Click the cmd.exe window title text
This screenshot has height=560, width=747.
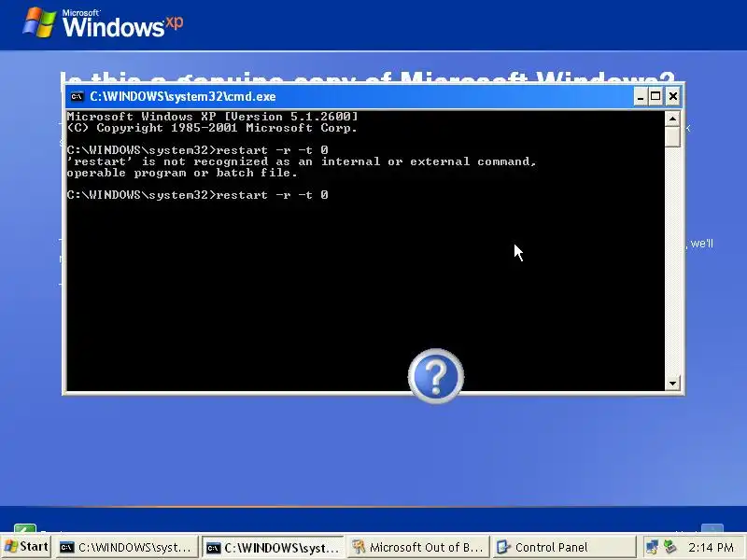(x=183, y=97)
